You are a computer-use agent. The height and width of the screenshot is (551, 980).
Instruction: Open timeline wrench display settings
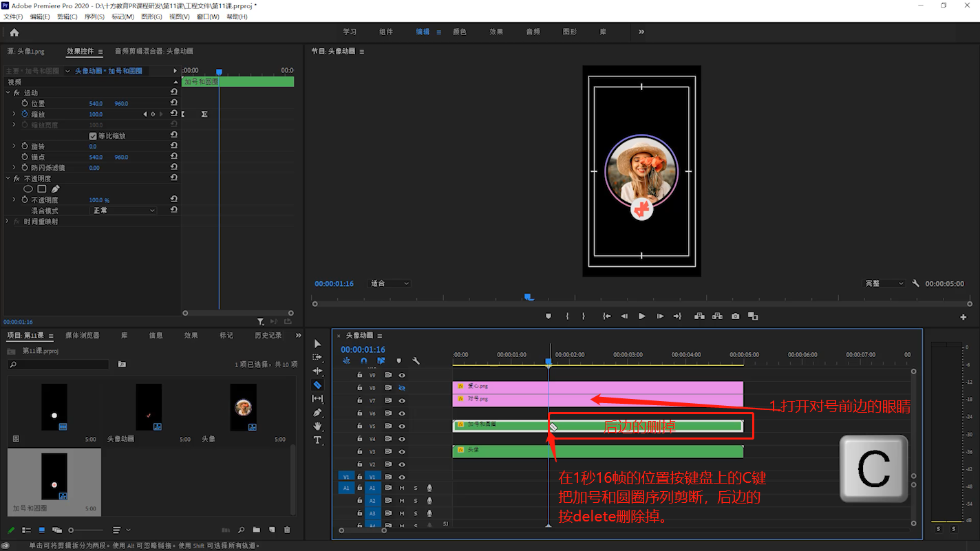coord(416,361)
